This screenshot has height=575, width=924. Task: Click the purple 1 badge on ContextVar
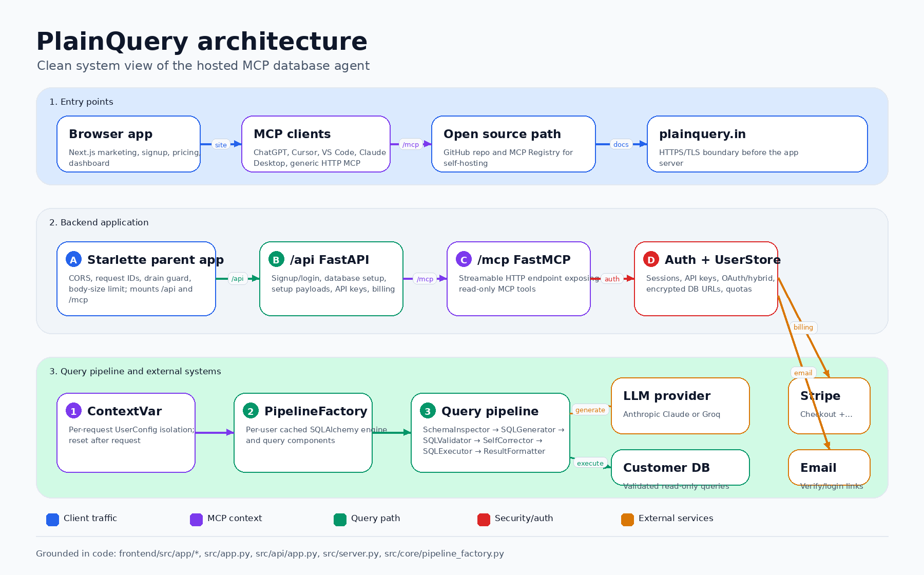(x=73, y=411)
